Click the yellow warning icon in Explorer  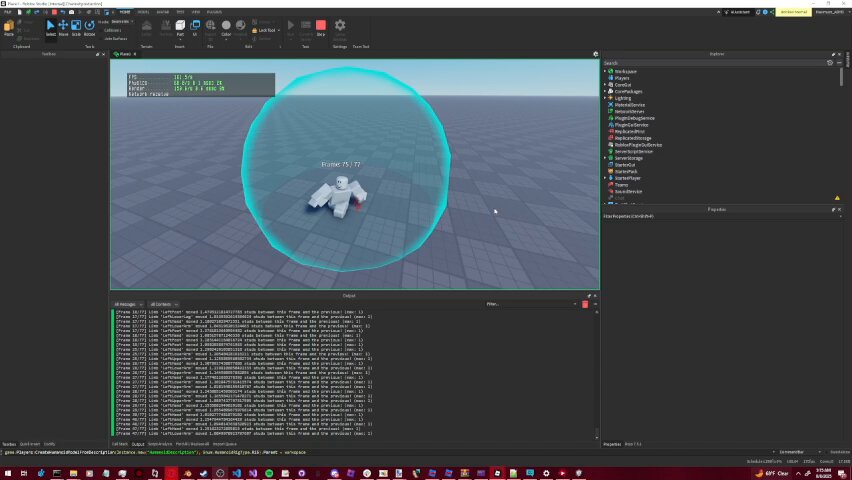point(837,198)
